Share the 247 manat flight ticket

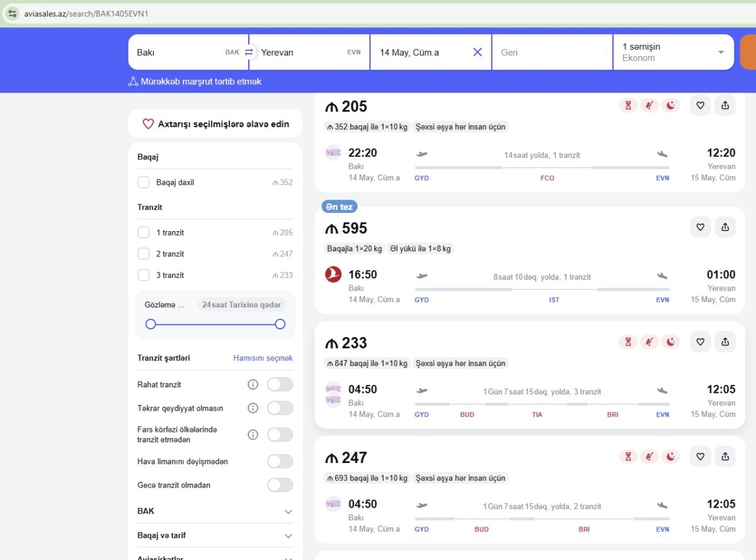[x=725, y=456]
